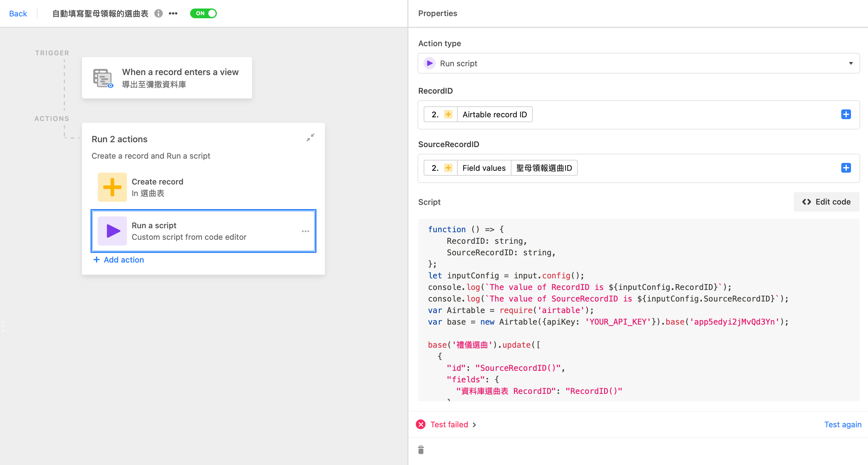The image size is (868, 465).
Task: Click the Run script purple icon
Action: click(429, 64)
